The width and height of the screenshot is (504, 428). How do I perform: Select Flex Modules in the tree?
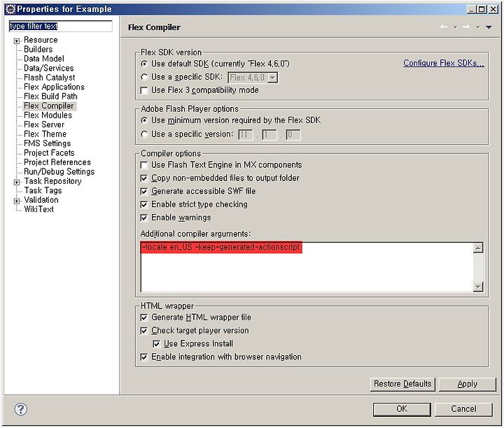pyautogui.click(x=48, y=115)
